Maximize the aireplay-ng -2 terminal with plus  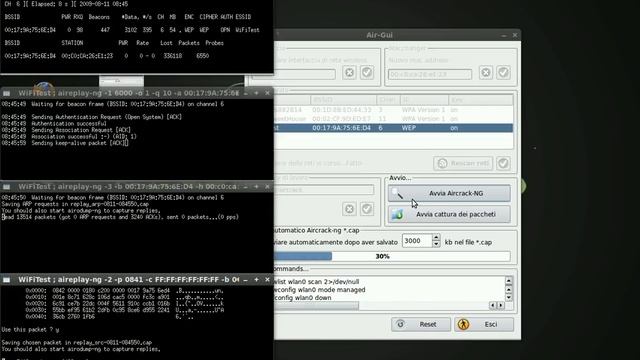click(x=256, y=280)
